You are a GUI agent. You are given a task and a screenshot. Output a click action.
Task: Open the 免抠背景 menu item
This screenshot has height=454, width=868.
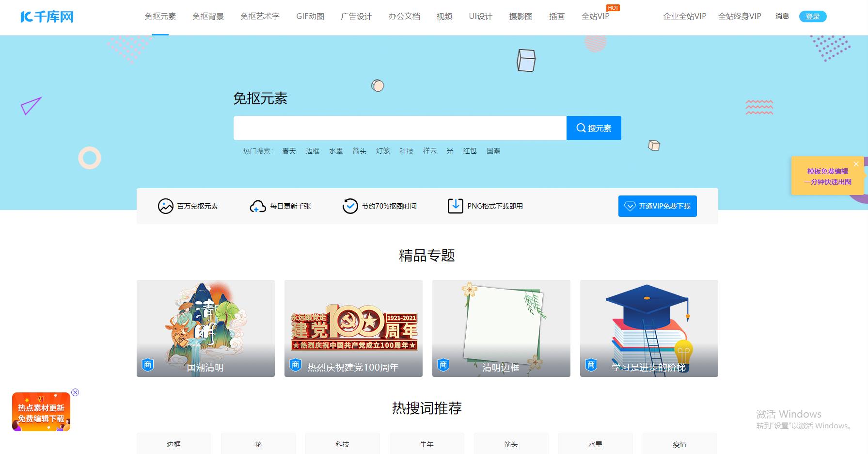(207, 16)
